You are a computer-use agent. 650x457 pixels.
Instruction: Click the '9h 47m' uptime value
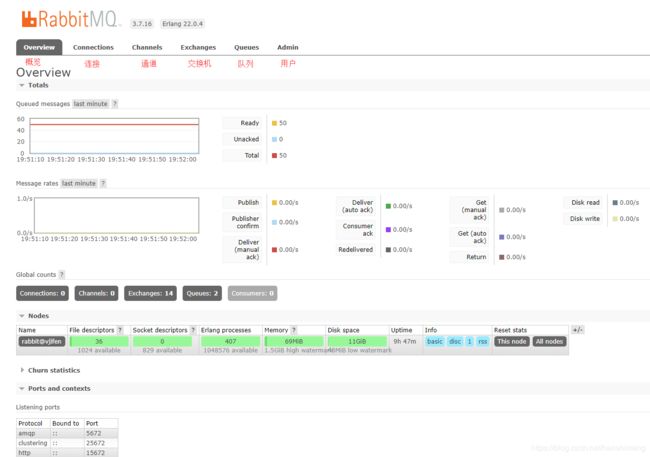[405, 341]
